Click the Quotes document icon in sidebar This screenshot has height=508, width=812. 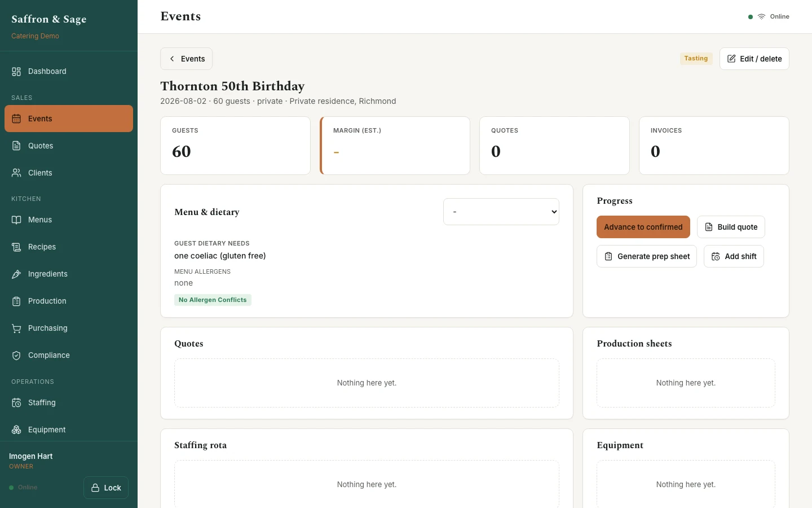pyautogui.click(x=16, y=146)
